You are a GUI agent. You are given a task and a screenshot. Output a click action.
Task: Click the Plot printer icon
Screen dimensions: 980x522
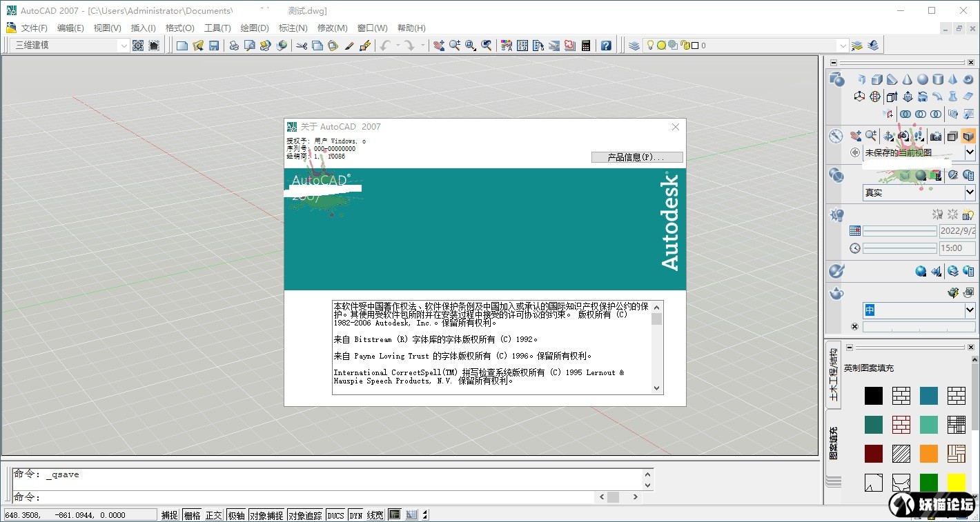(234, 46)
